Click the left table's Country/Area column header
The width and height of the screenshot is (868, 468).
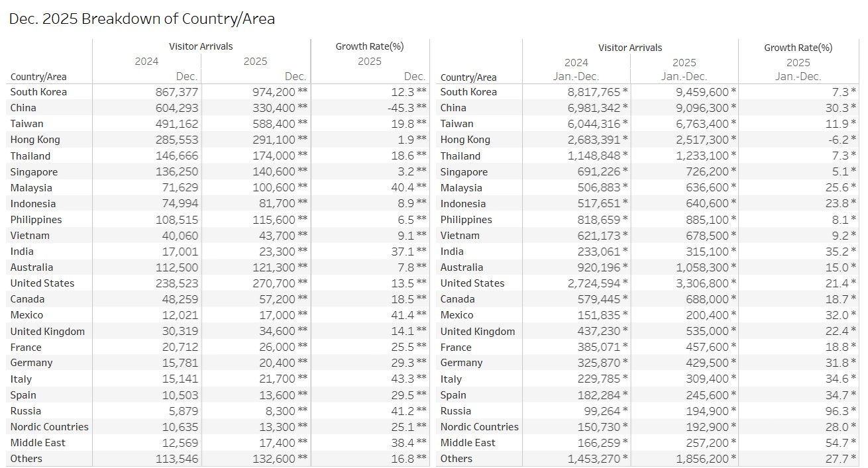(x=38, y=77)
